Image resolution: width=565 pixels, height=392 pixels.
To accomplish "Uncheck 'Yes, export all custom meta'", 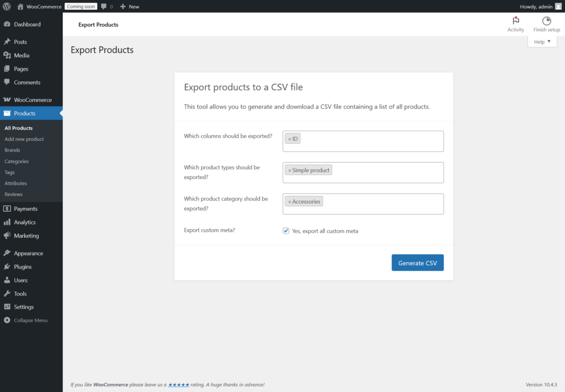I will click(286, 230).
